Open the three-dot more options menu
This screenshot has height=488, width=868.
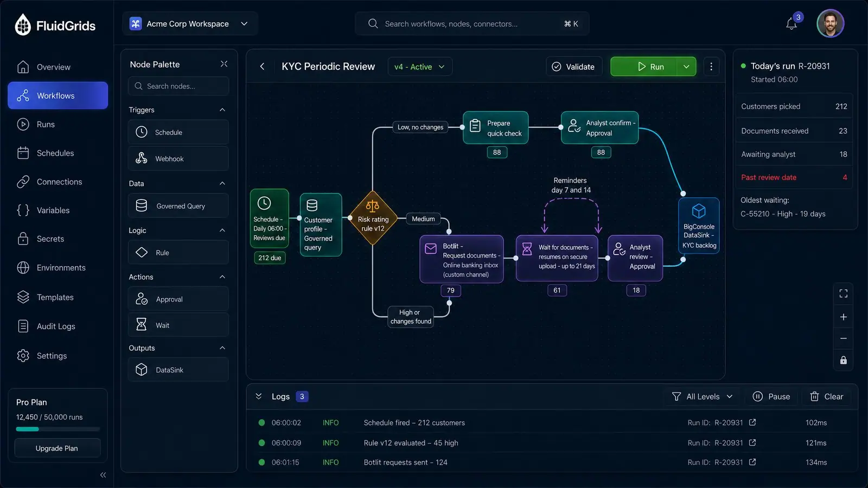(x=711, y=67)
